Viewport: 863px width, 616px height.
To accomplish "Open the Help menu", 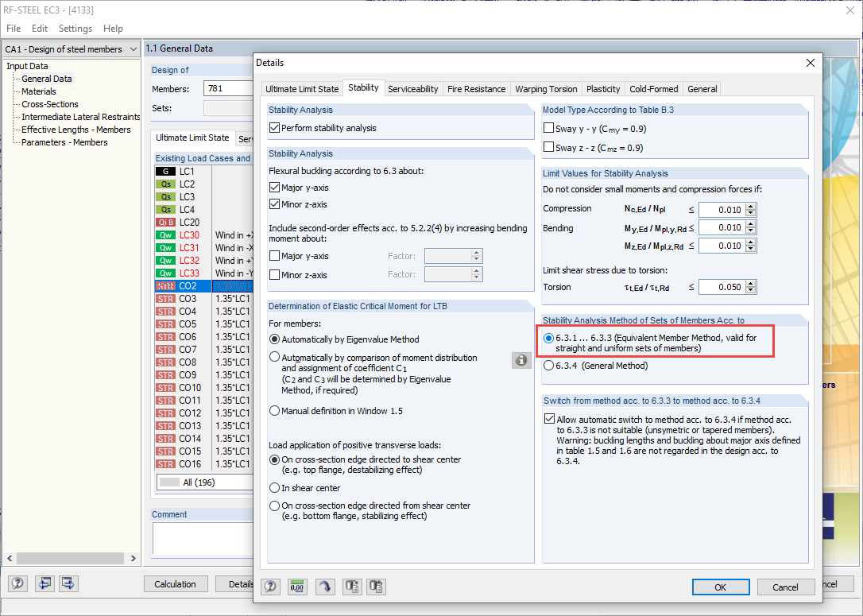I will click(114, 29).
